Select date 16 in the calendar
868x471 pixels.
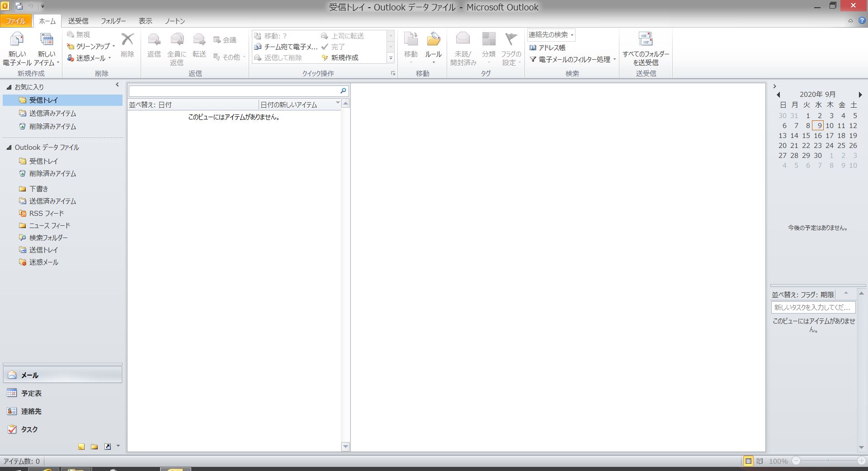[x=818, y=135]
